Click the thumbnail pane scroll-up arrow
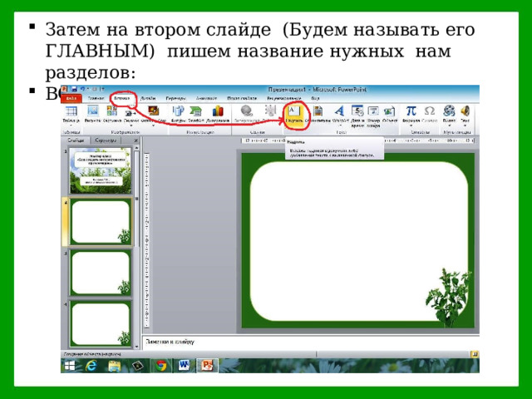Image resolution: width=532 pixels, height=399 pixels. pos(136,148)
